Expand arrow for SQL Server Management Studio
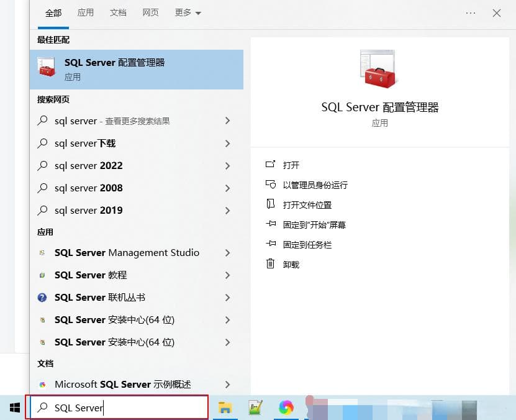 click(227, 253)
